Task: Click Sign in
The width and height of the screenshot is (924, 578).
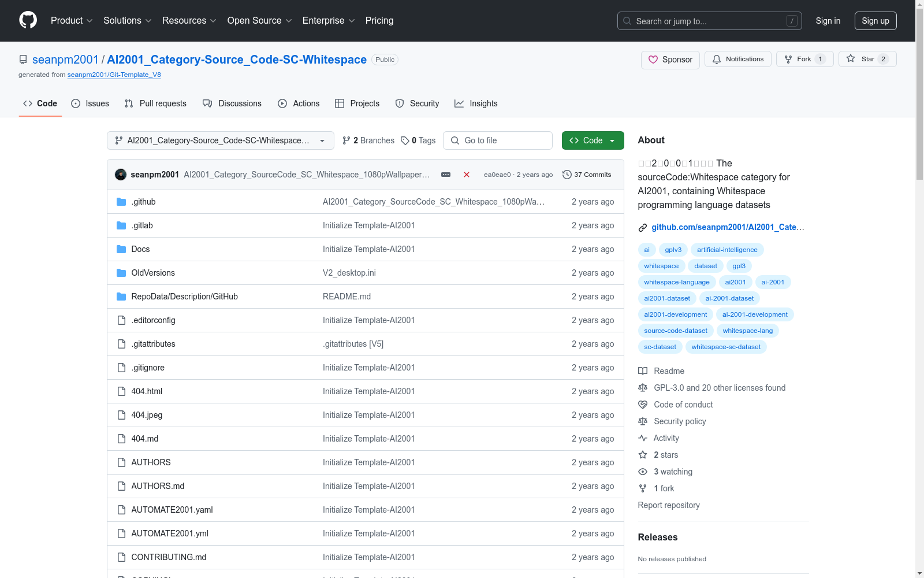Action: [828, 21]
